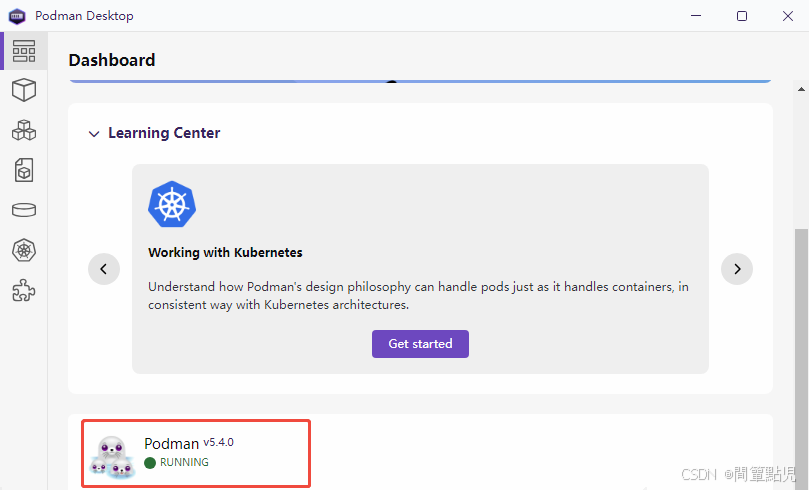Click the Dashboard heading
The height and width of the screenshot is (490, 809).
pyautogui.click(x=112, y=60)
